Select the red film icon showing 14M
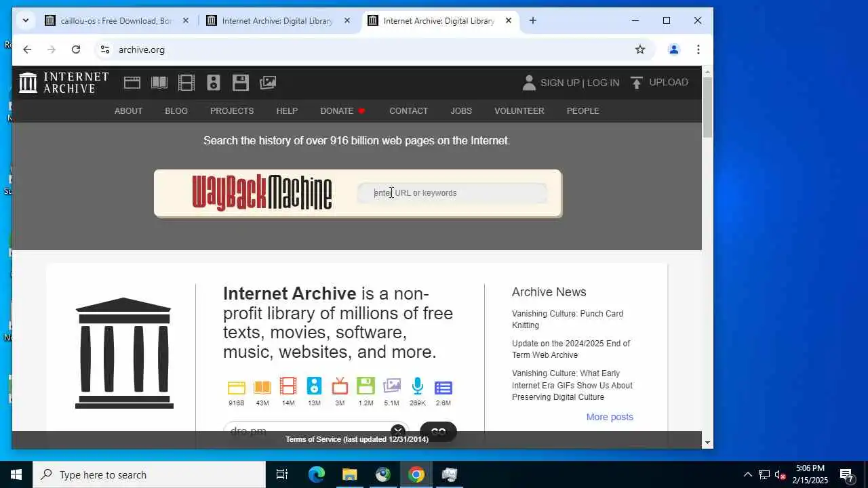Image resolution: width=868 pixels, height=488 pixels. (288, 386)
